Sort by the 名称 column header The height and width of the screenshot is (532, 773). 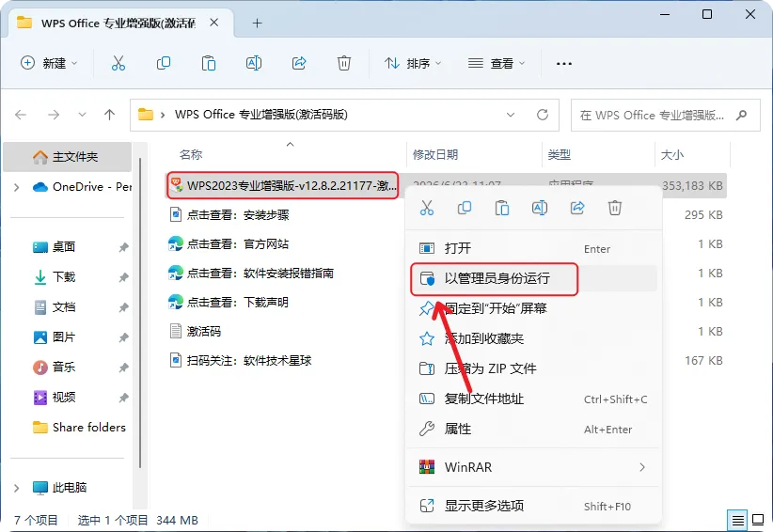(x=191, y=155)
